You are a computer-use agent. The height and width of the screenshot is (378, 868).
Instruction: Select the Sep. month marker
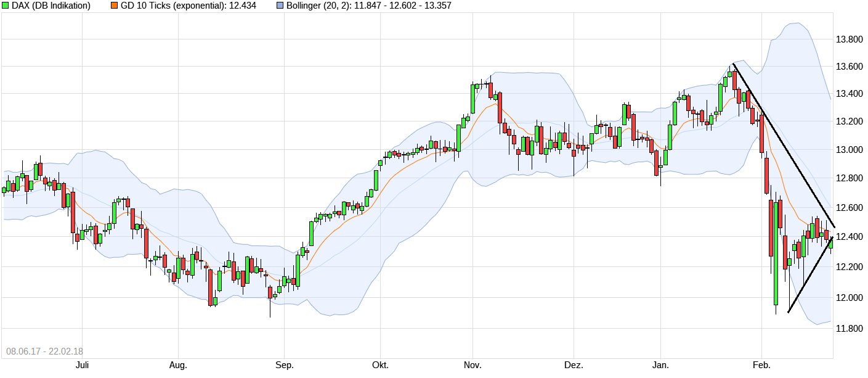click(x=284, y=366)
